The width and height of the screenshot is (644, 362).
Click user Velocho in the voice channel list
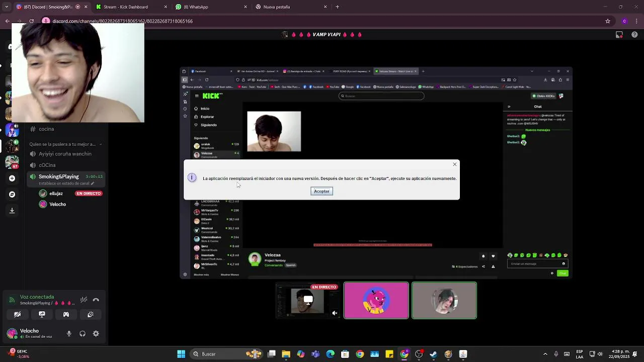click(x=57, y=204)
